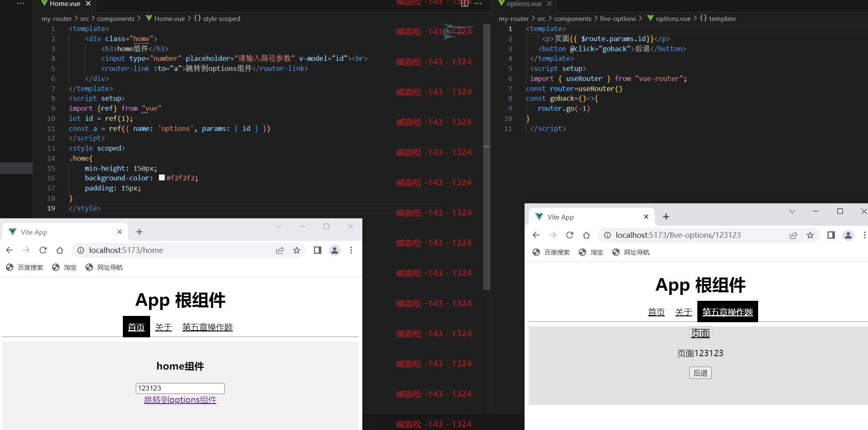
Task: Click 关于 nav link in the right browser
Action: tap(683, 312)
